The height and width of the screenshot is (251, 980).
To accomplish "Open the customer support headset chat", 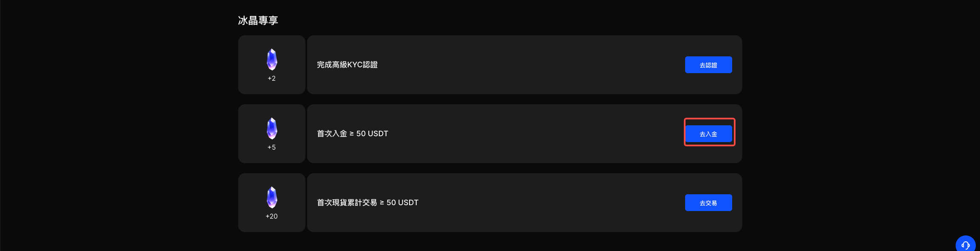I will tap(965, 245).
